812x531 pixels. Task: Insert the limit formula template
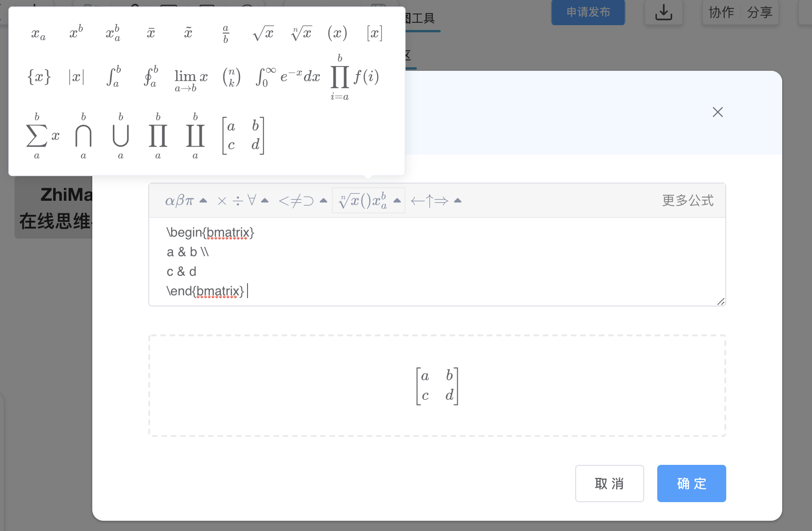[191, 78]
